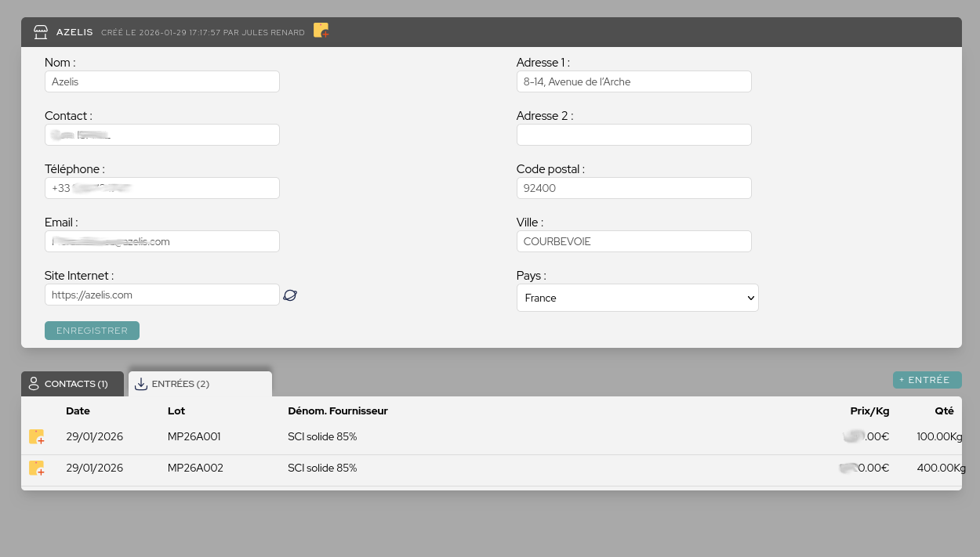This screenshot has width=980, height=557.
Task: Click the Dénom. Fournisseur column header
Action: tap(338, 411)
